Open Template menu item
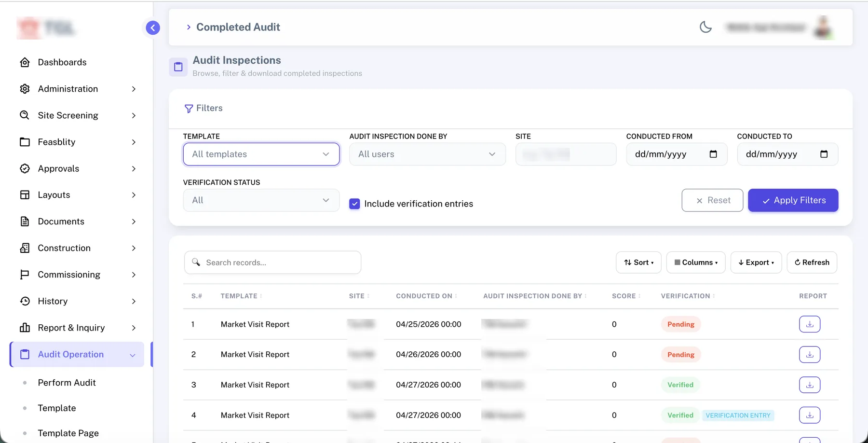The image size is (868, 443). pos(57,408)
